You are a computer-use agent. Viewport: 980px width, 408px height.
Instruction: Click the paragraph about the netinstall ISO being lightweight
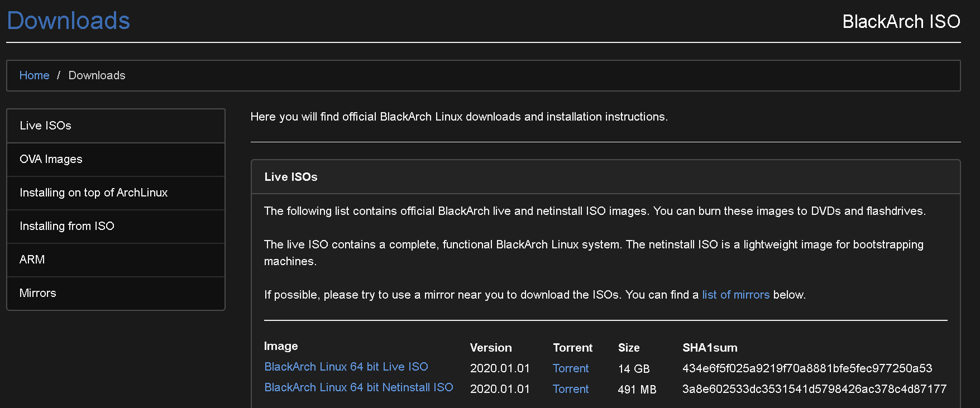point(594,253)
